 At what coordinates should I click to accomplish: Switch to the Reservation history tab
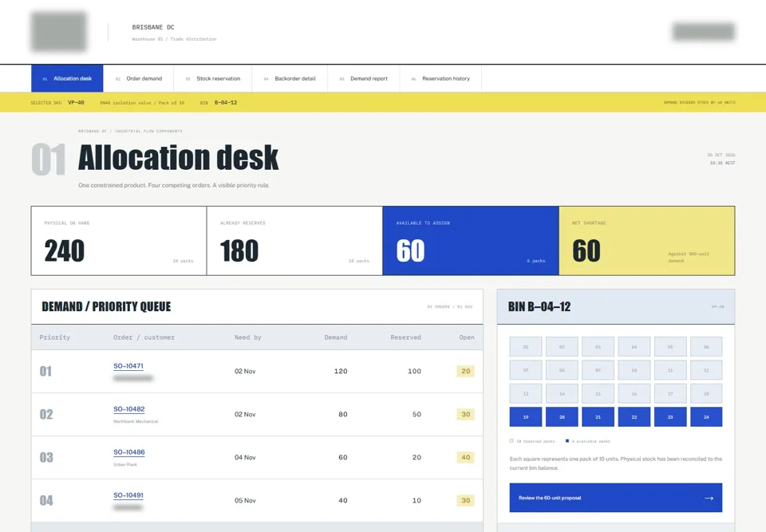(x=440, y=78)
